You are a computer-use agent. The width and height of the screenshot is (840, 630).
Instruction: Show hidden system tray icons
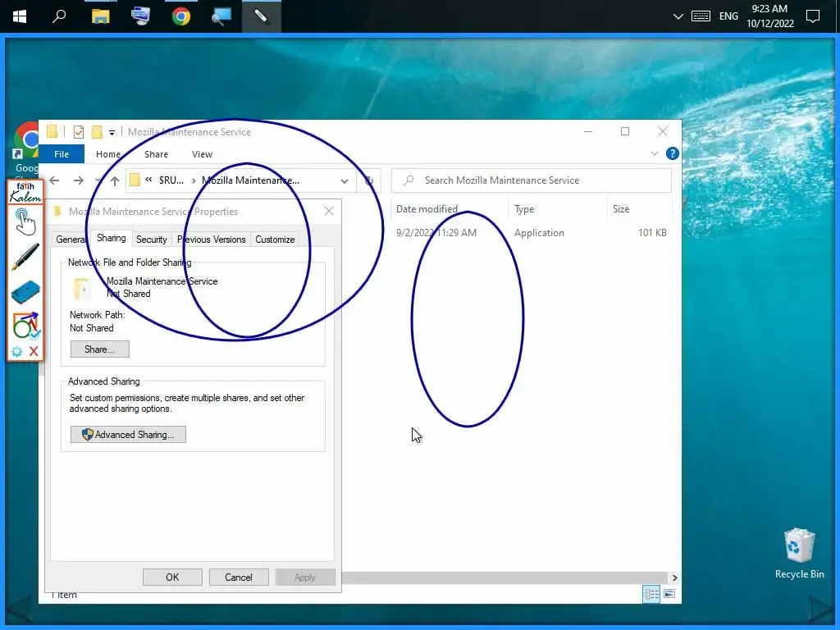678,16
